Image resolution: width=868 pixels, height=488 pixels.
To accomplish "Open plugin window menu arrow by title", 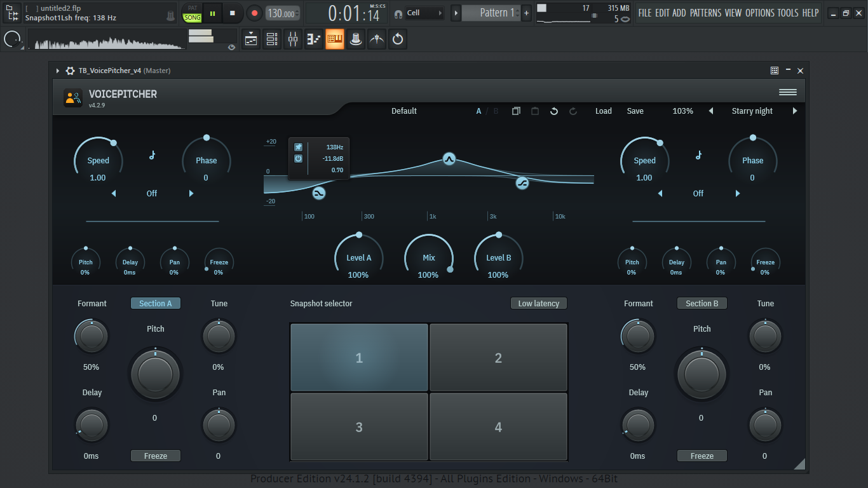I will (57, 71).
